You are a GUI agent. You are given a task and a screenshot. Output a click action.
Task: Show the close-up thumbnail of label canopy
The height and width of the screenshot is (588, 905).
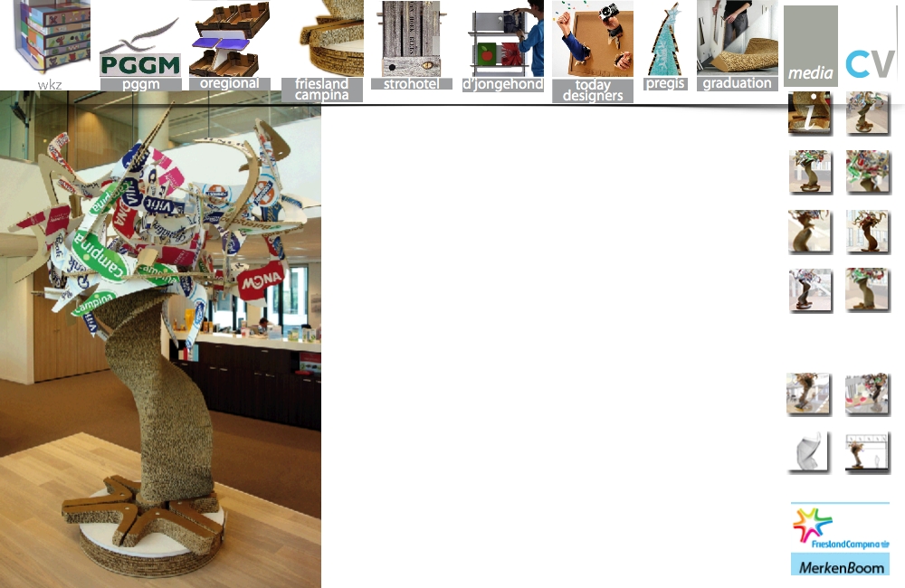pyautogui.click(x=868, y=171)
